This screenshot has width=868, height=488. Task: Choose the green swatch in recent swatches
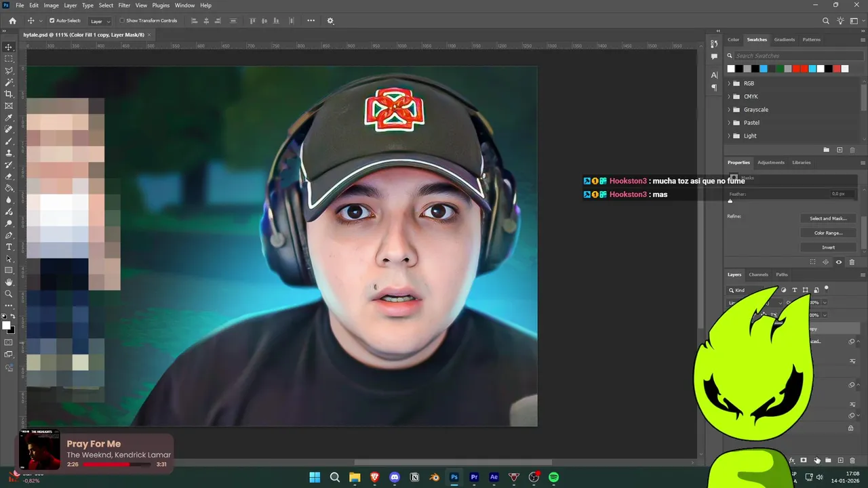[780, 68]
